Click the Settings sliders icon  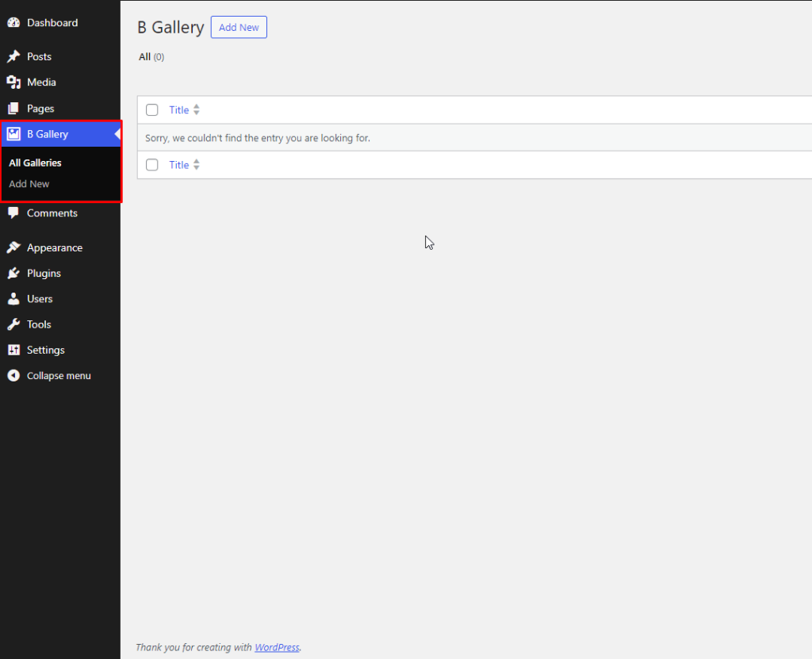13,351
